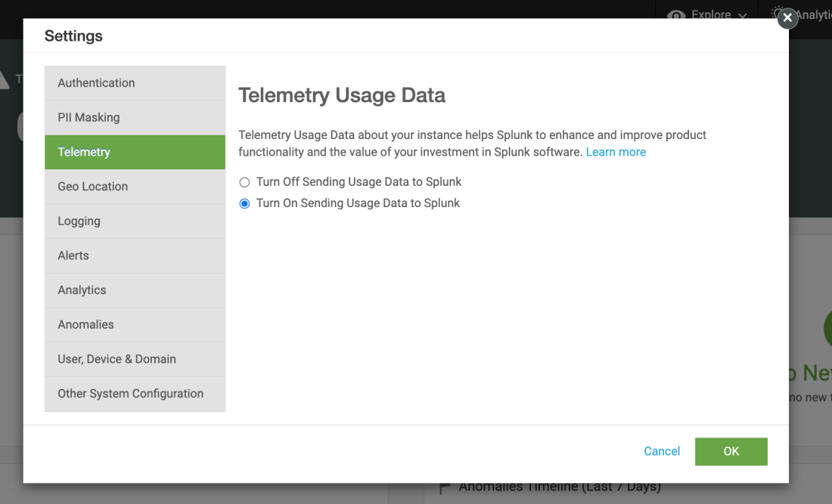Confirm settings with the OK button
Viewport: 832px width, 504px height.
731,452
